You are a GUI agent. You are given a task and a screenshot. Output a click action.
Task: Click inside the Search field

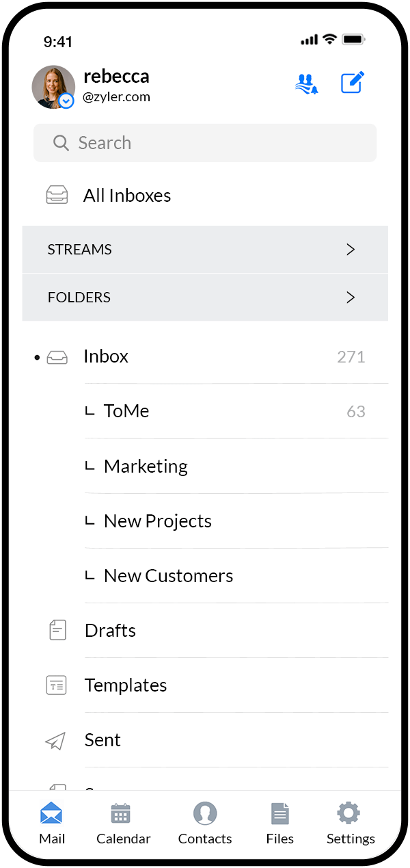(x=205, y=142)
